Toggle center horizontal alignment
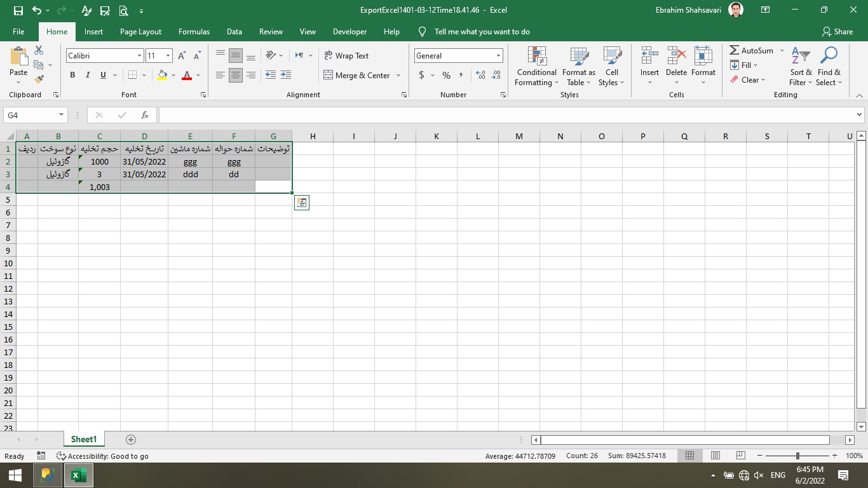Screen dimensions: 868x488 tap(236, 75)
